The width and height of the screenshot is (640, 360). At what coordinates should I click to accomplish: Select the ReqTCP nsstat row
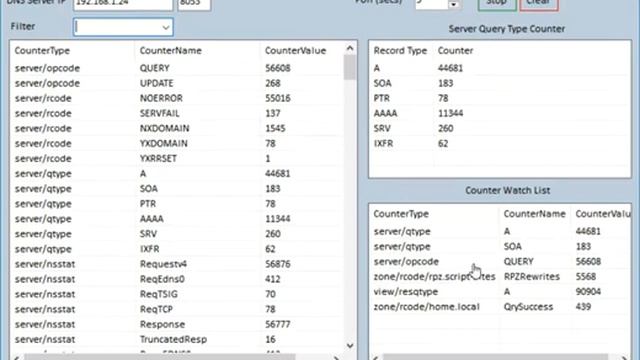point(177,310)
